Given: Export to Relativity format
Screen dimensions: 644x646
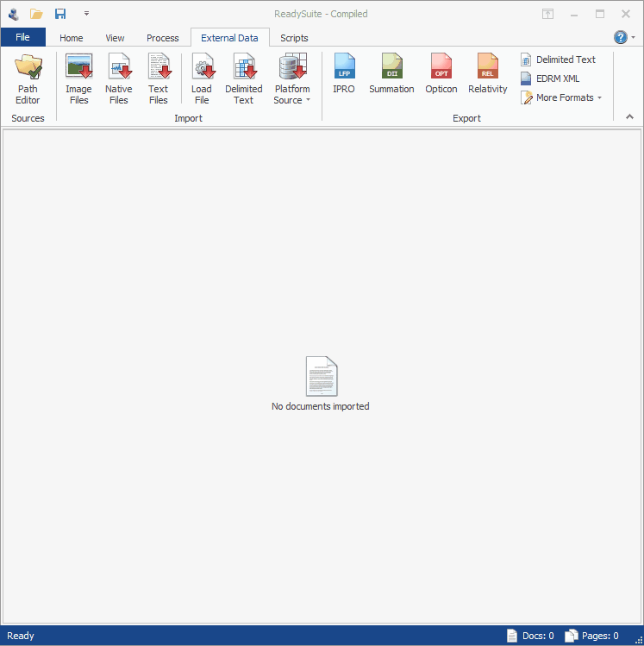Looking at the screenshot, I should pos(488,74).
